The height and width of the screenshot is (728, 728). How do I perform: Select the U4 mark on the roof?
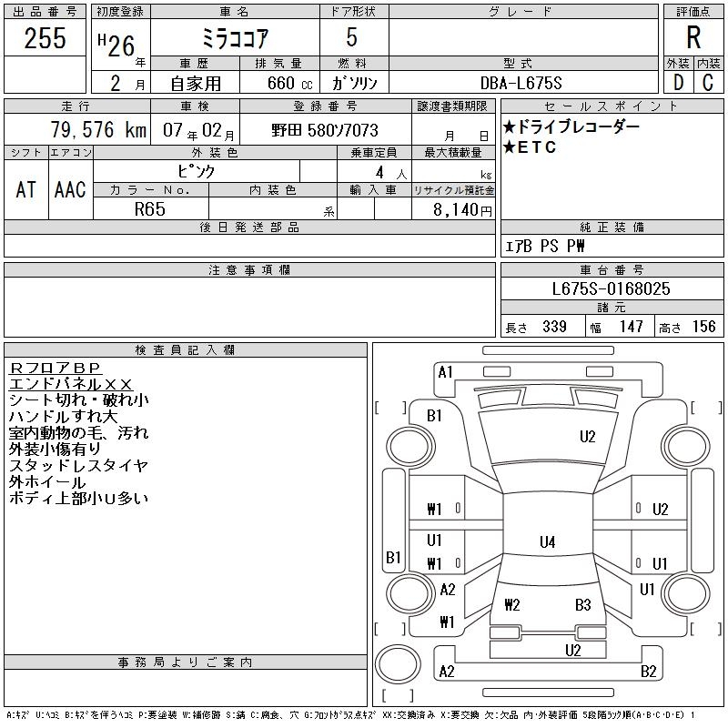548,541
